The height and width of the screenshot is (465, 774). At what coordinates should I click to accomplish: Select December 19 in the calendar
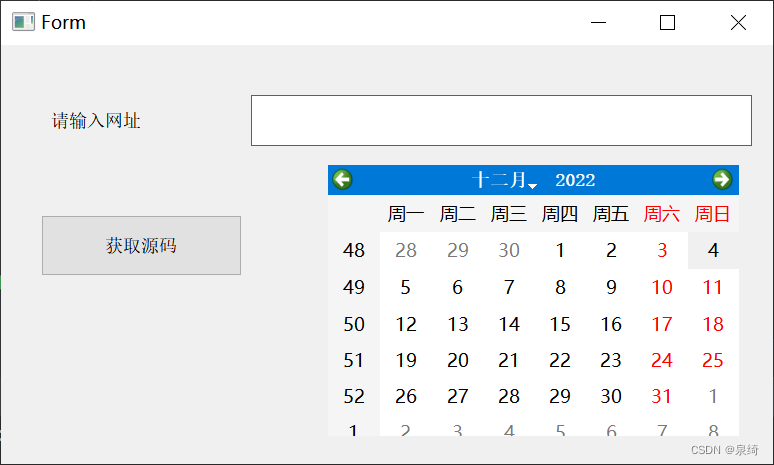point(406,360)
